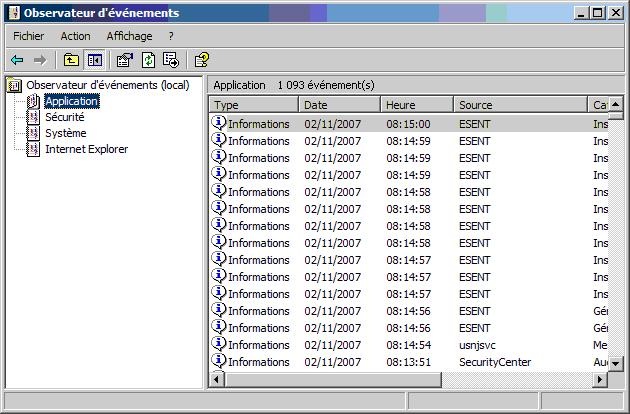Screen dimensions: 630x414
Task: Select the Sécurité log in the tree
Action: [x=64, y=117]
